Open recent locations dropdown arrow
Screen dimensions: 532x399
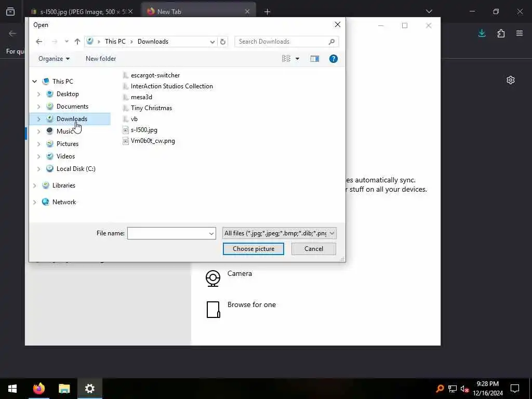click(x=66, y=42)
